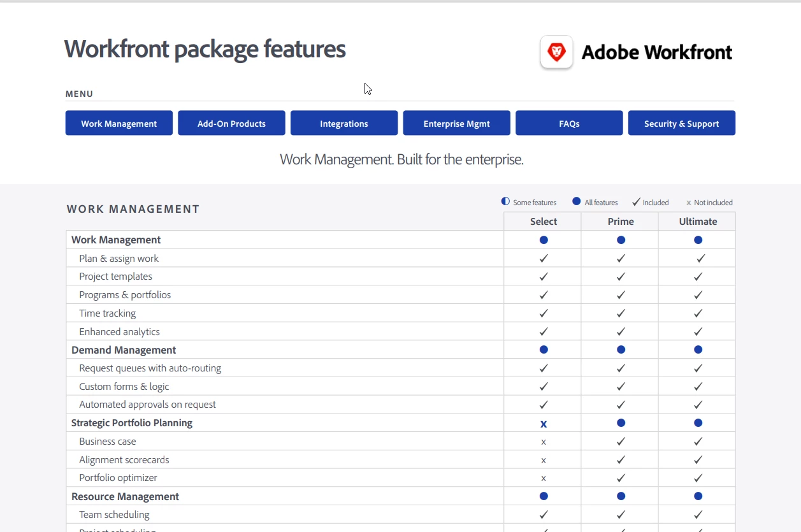801x532 pixels.
Task: Open the Enterprise Mgmt section
Action: (x=457, y=123)
